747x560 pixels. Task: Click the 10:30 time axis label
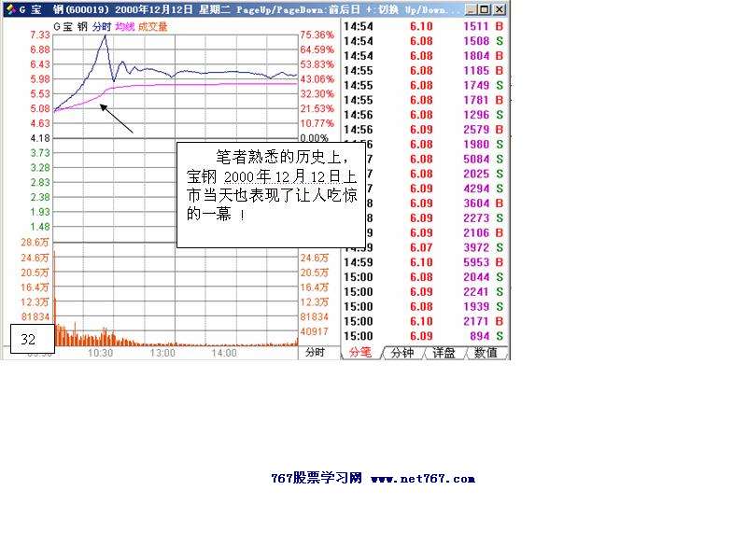point(103,355)
